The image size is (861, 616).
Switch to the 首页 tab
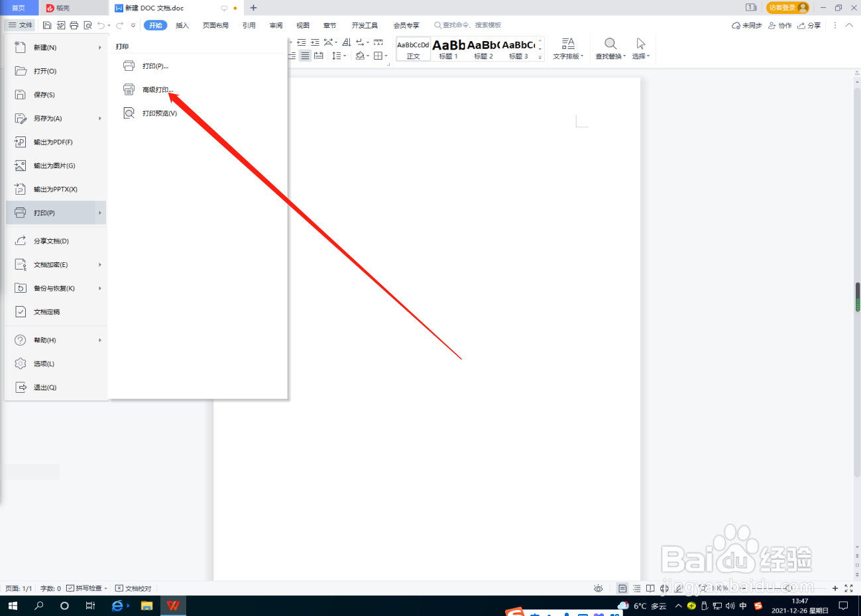click(19, 8)
